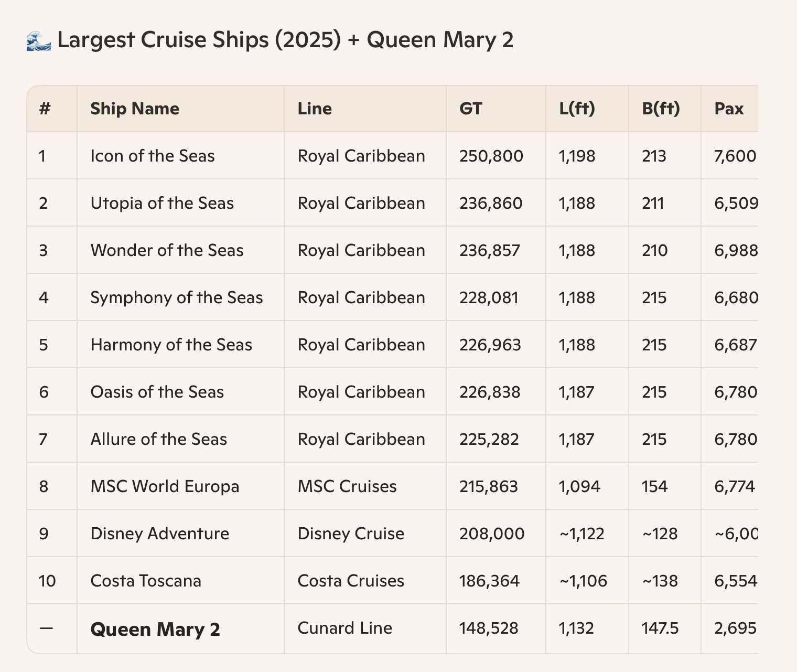Click Harmony of the Seas passenger count 6,687

coord(735,345)
